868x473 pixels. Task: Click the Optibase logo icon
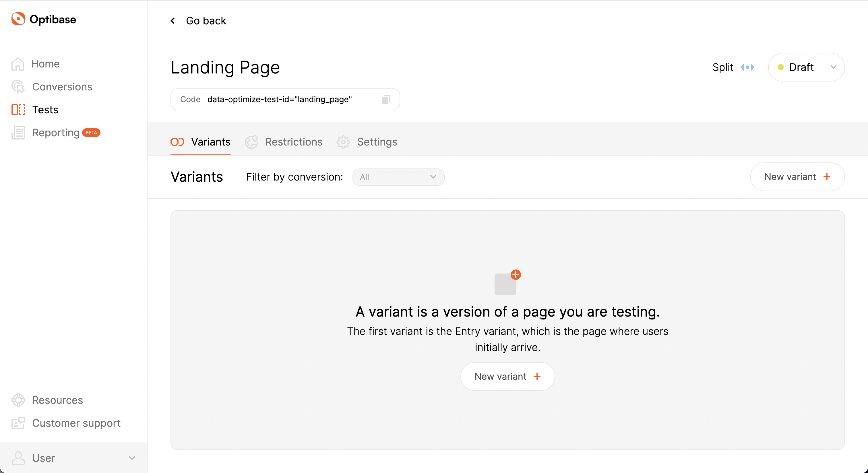18,19
